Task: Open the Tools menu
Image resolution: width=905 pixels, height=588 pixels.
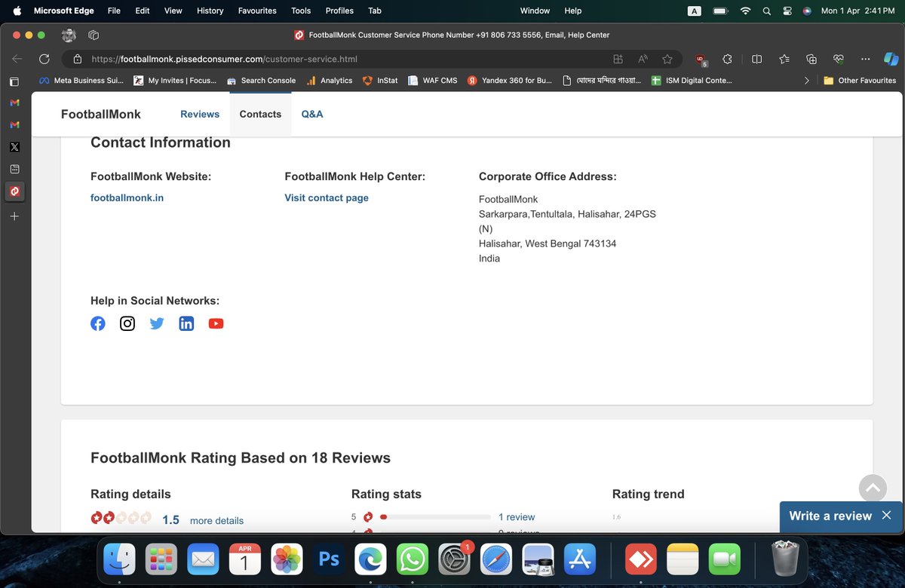Action: [301, 11]
